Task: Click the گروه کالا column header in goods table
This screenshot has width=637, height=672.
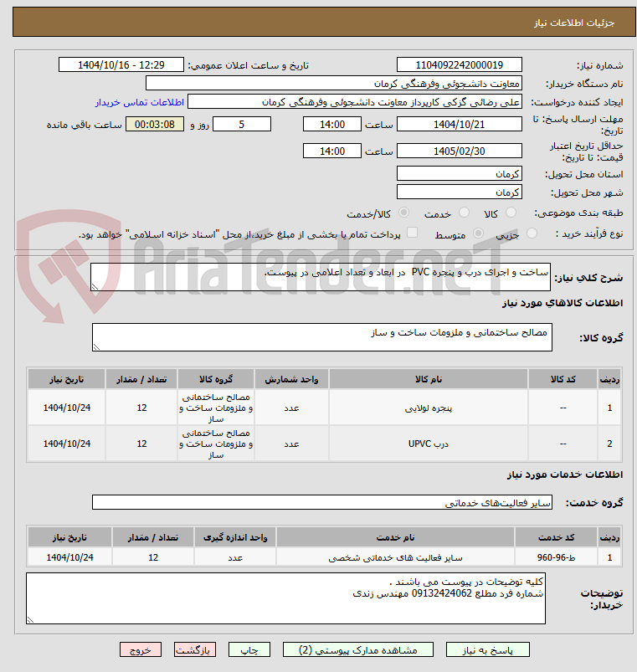Action: click(x=216, y=379)
